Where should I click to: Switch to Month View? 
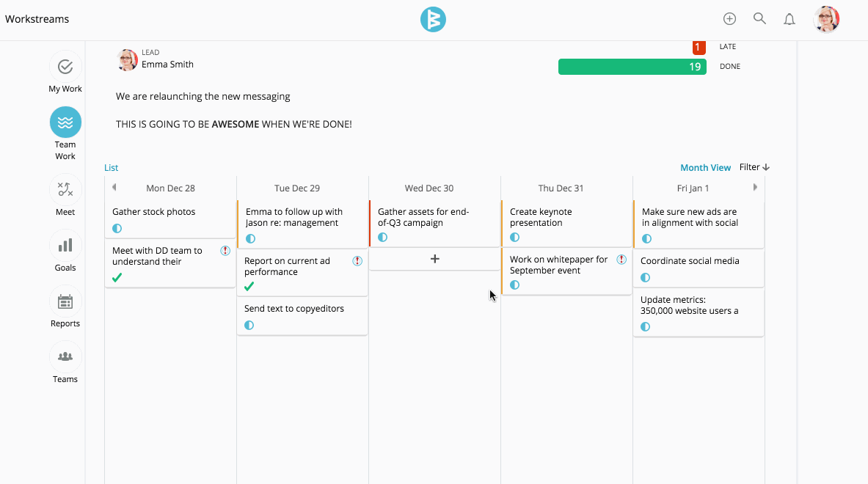(705, 167)
